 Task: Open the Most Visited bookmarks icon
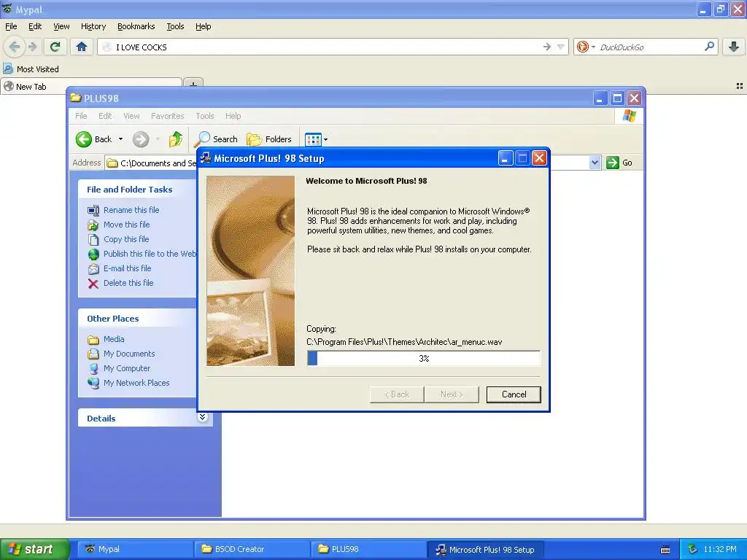7,69
